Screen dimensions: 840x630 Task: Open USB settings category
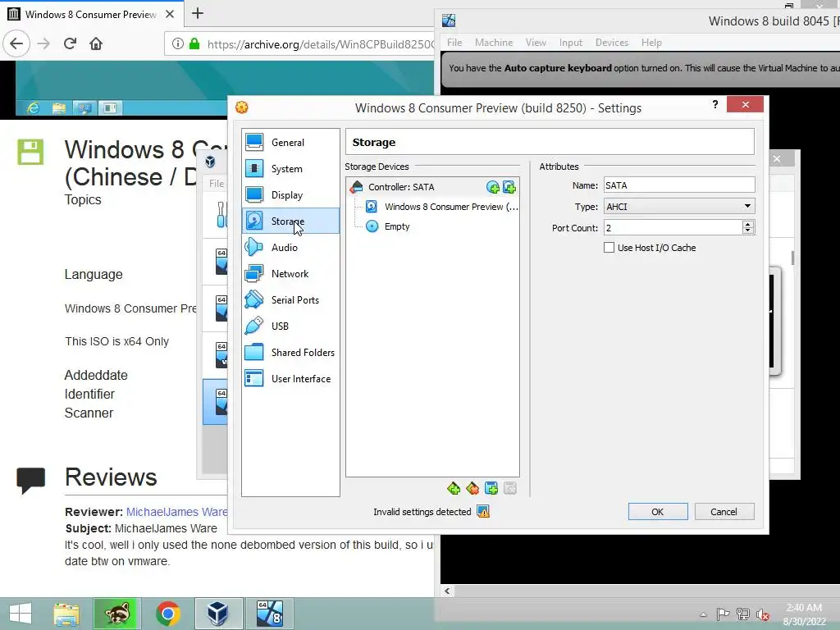pyautogui.click(x=290, y=326)
